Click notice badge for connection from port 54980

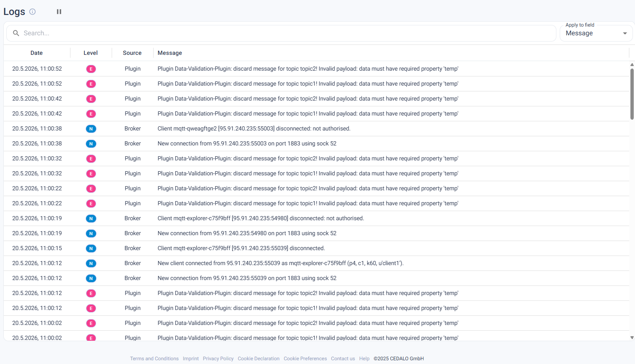91,234
